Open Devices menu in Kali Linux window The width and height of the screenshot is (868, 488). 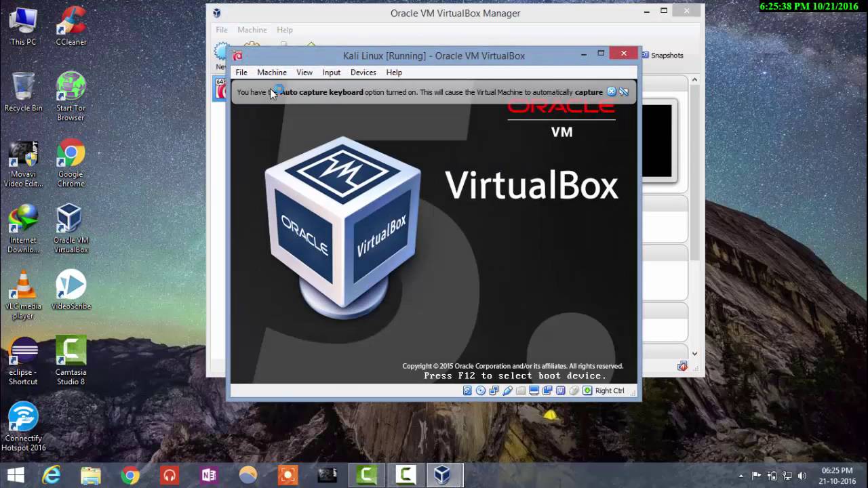point(363,73)
